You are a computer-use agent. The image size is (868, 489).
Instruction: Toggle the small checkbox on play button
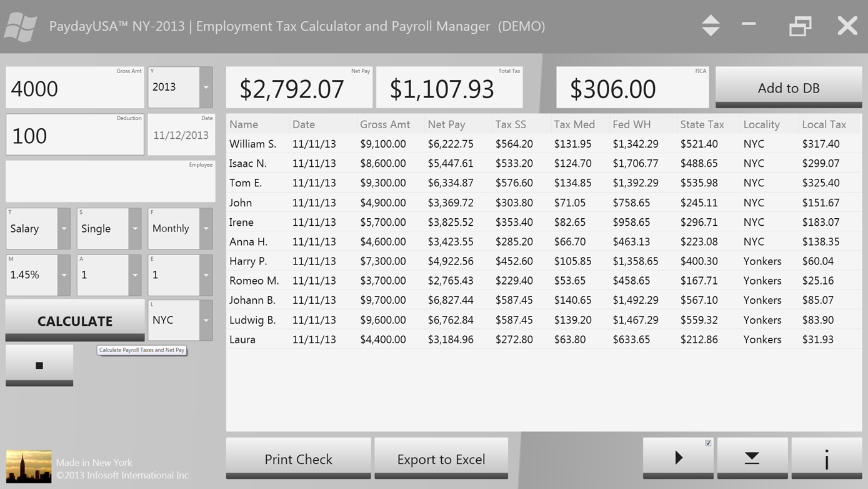click(708, 443)
